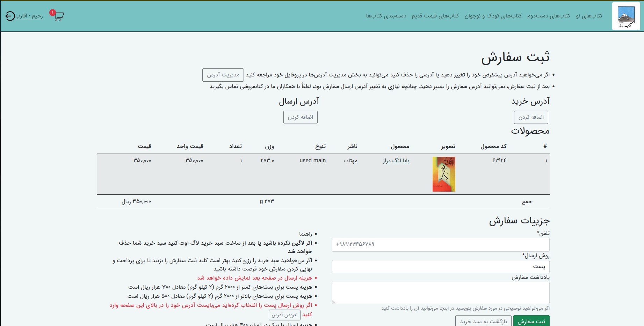The image size is (644, 326).
Task: Open the کتاب‌های نو menu item
Action: tap(589, 16)
